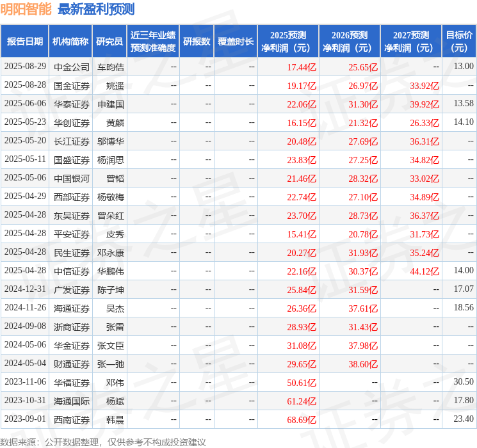
Task: Click the 目标价(元) column header
Action: [x=458, y=42]
